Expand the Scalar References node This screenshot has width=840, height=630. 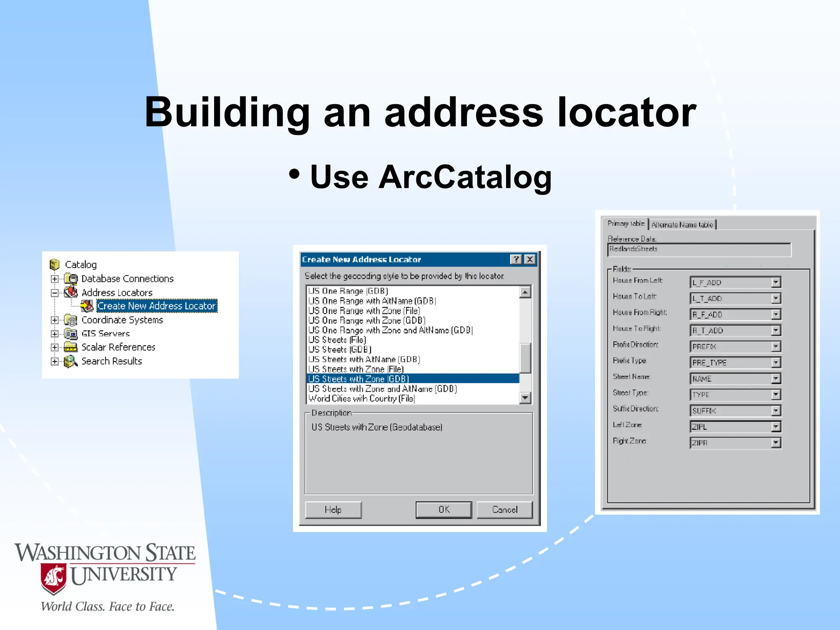point(55,347)
